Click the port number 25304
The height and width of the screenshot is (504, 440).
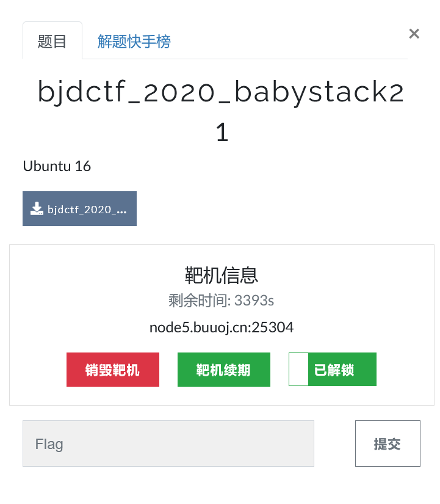pos(273,327)
